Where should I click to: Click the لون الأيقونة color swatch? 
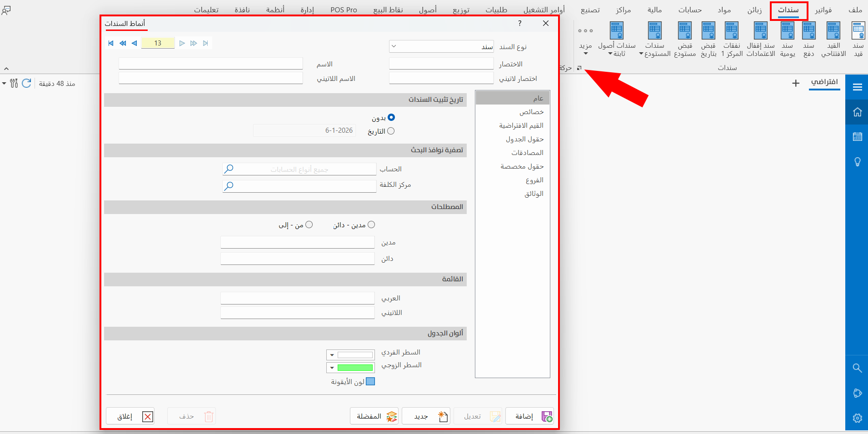(x=370, y=381)
